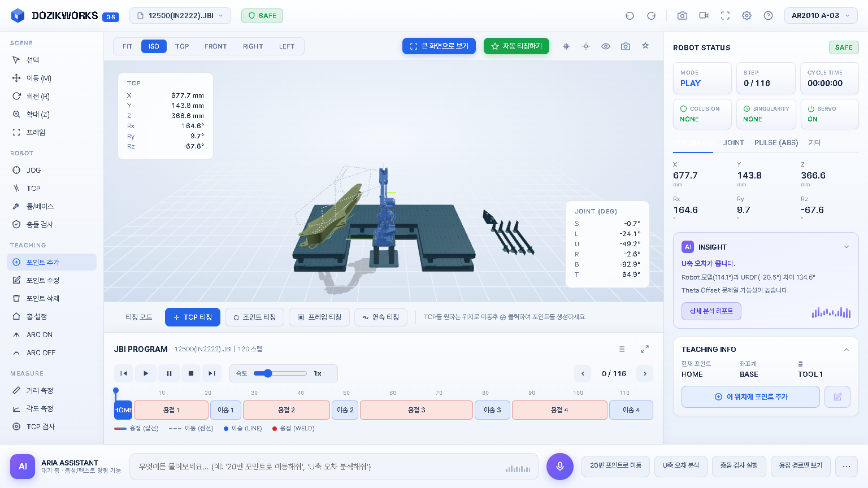Switch to 조인트 티칭 mode
The width and height of the screenshot is (868, 488).
pyautogui.click(x=254, y=317)
